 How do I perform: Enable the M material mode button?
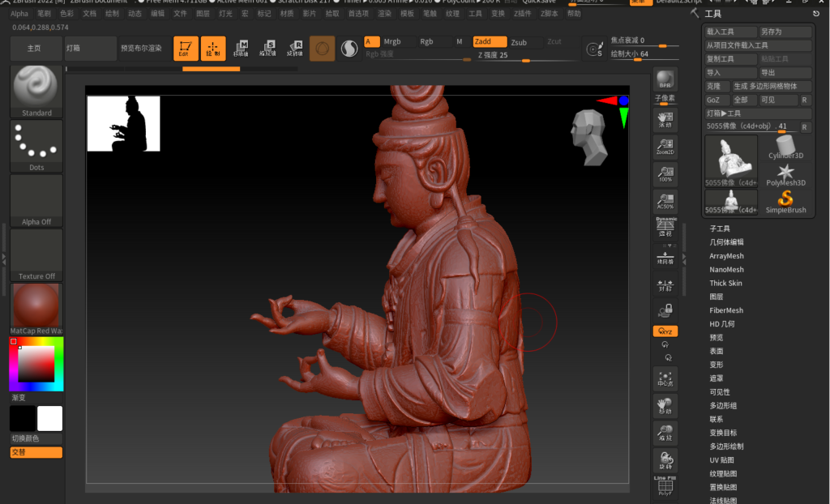(460, 42)
